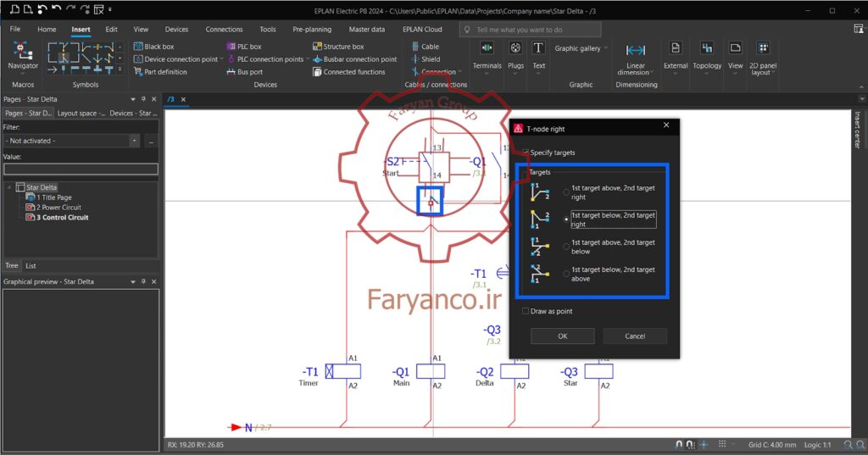The image size is (868, 455).
Task: Select the '3 Control Circuit' page
Action: pos(63,218)
